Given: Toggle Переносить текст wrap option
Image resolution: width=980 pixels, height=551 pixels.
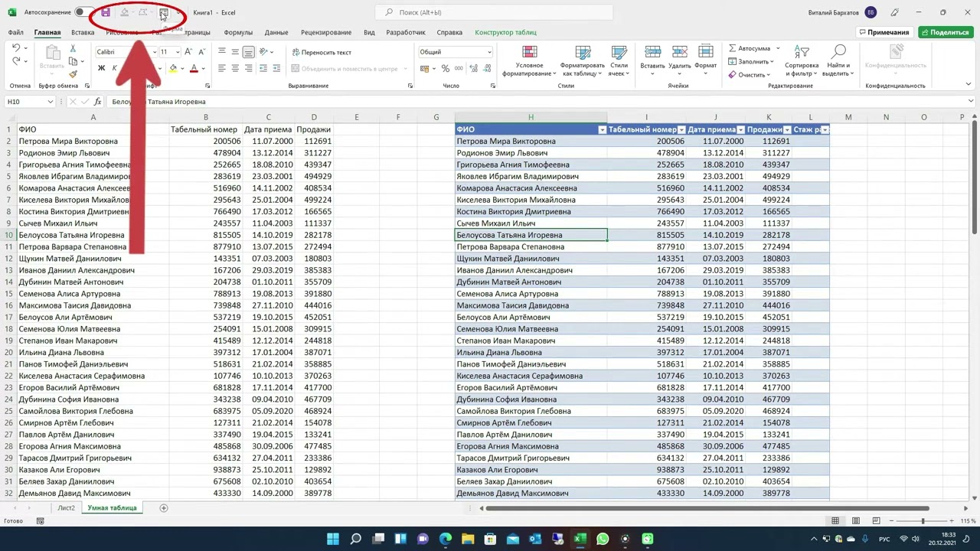Looking at the screenshot, I should coord(322,52).
